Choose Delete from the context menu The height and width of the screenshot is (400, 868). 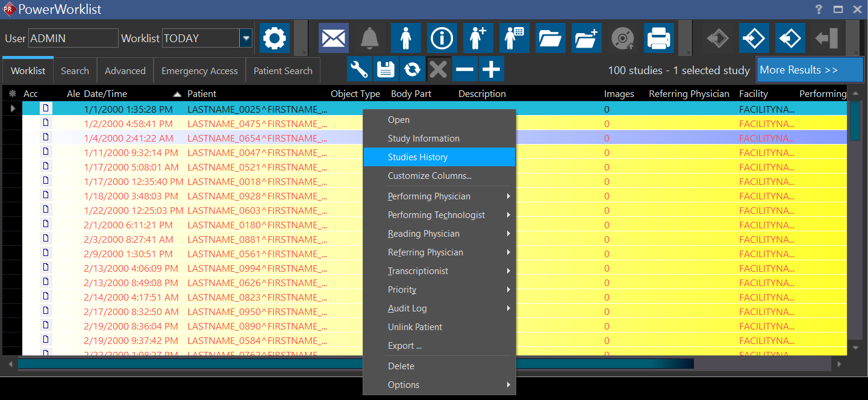click(401, 366)
